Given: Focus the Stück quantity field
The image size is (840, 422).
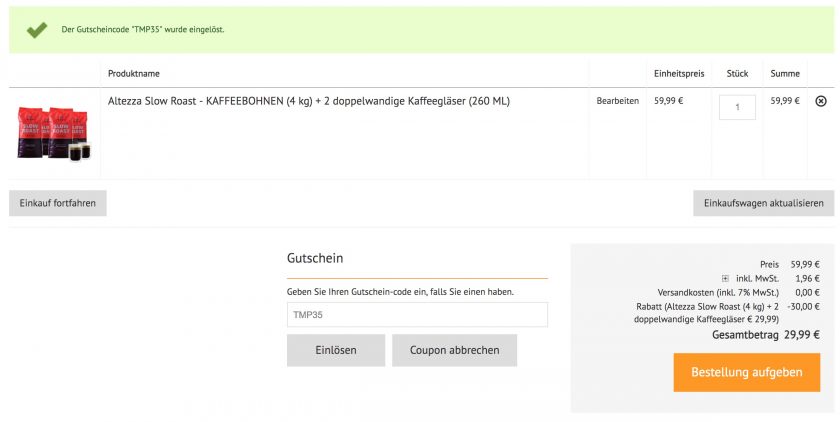Looking at the screenshot, I should (x=737, y=107).
